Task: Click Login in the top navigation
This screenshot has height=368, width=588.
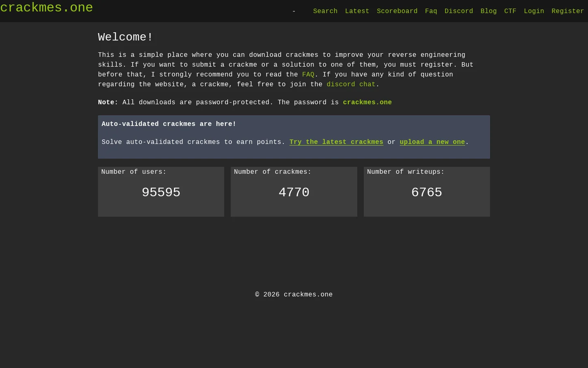Action: tap(534, 11)
